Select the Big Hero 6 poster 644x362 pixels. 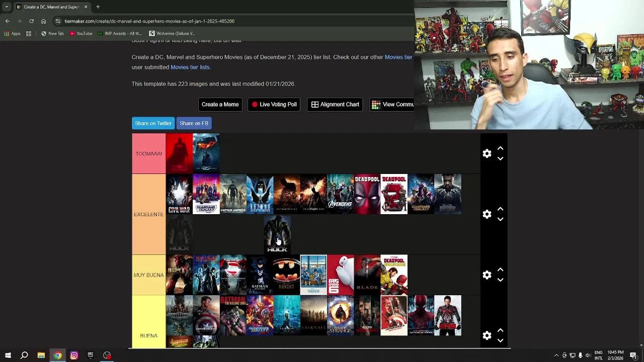[340, 275]
